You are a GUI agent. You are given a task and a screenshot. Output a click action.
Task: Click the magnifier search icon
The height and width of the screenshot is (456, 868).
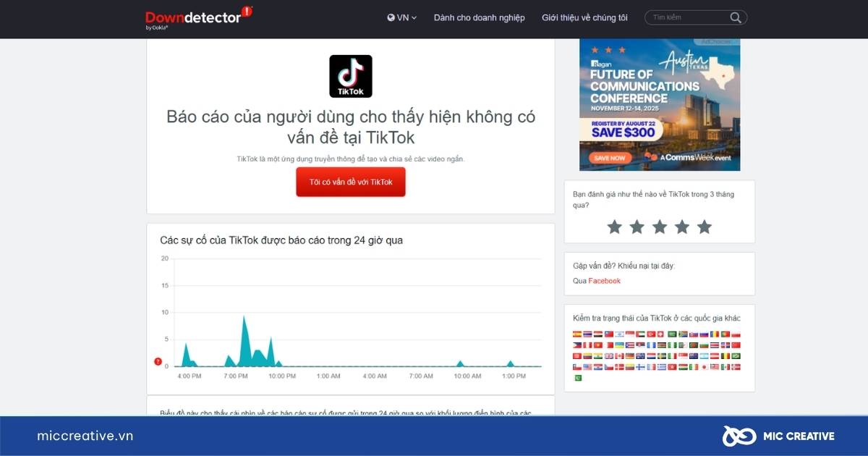[736, 17]
